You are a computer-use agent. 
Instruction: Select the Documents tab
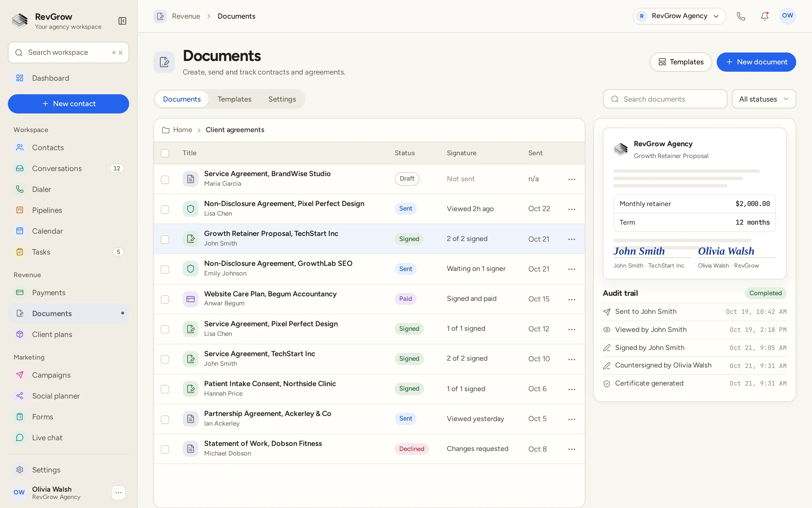pyautogui.click(x=182, y=99)
